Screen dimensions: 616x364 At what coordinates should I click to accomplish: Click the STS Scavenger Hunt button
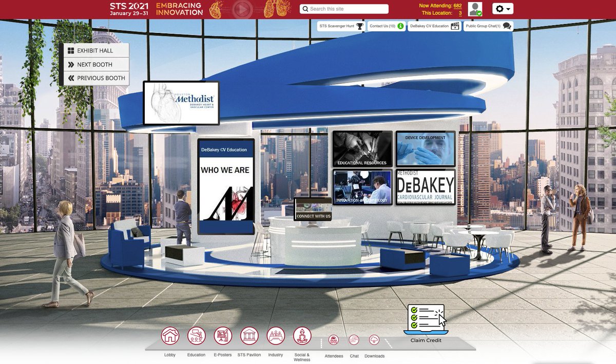[x=341, y=26]
